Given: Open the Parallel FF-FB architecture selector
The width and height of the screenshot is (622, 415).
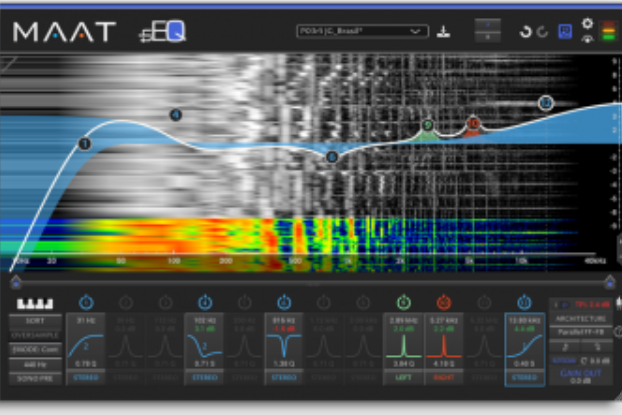Looking at the screenshot, I should 581,332.
